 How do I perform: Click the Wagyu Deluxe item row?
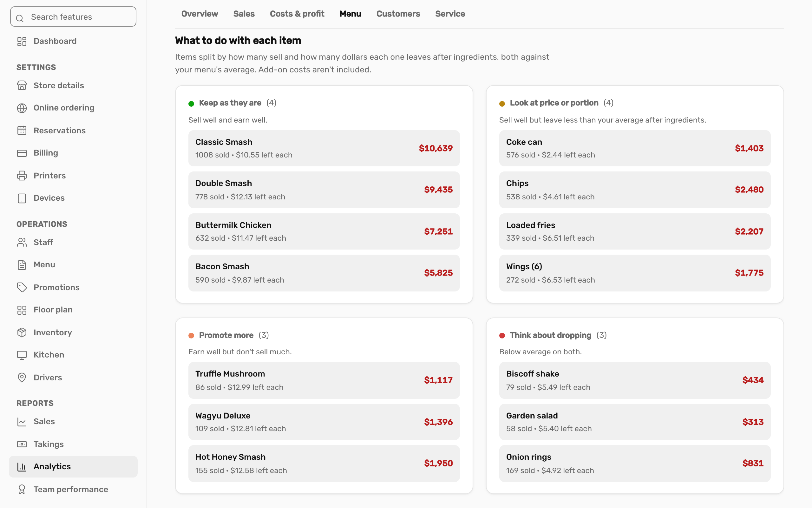click(x=324, y=422)
